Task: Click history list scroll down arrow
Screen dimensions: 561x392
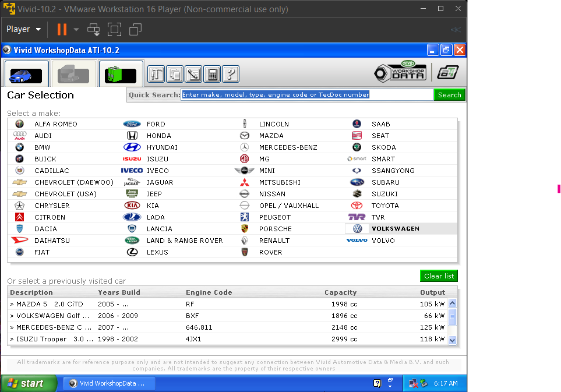Action: point(452,340)
